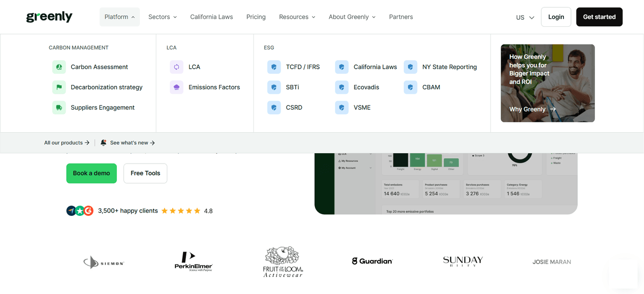The height and width of the screenshot is (294, 644).
Task: Open the Why Greenly promo card
Action: pos(548,83)
